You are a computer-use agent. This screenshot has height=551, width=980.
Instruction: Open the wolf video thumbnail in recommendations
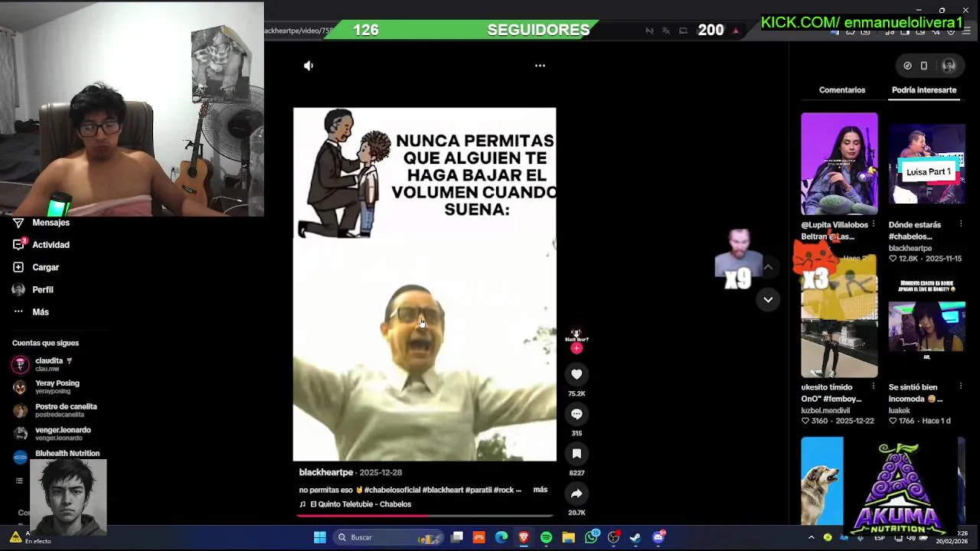pos(822,481)
